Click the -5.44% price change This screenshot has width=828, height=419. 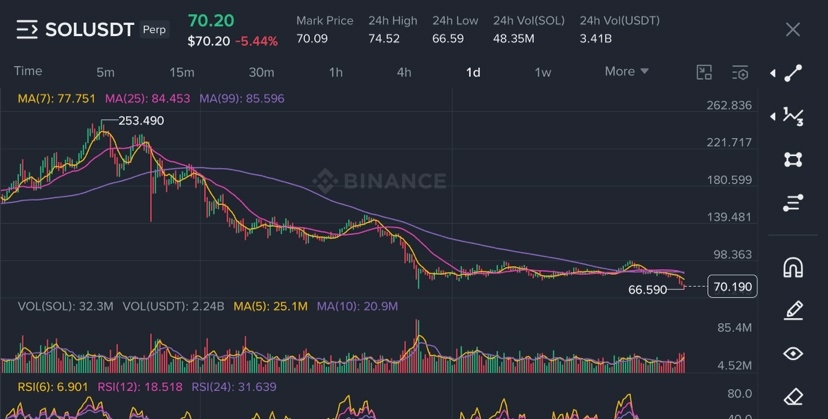coord(257,41)
